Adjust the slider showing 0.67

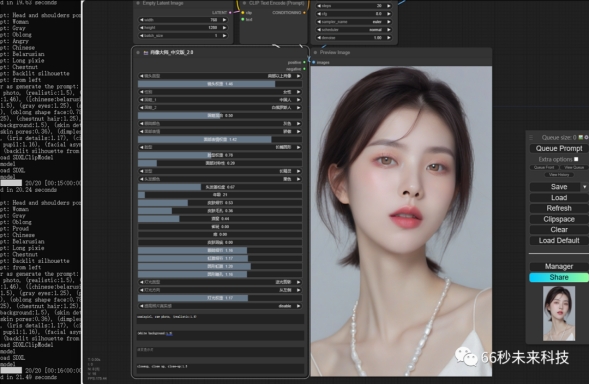[x=220, y=187]
